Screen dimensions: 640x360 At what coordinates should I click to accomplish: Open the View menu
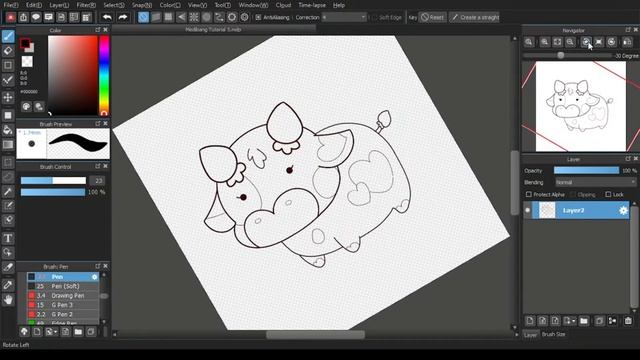[x=198, y=5]
